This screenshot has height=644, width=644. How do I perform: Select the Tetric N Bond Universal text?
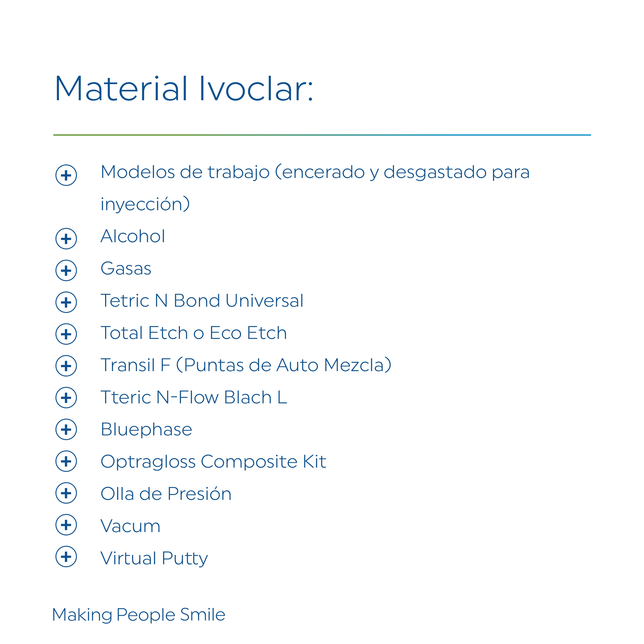click(202, 301)
